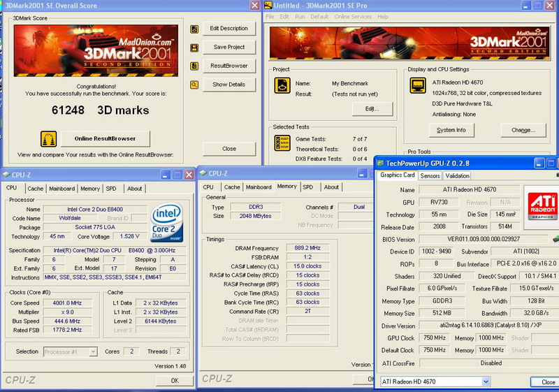
Task: Select the Graphics Card tab in GPU-Z
Action: point(398,175)
